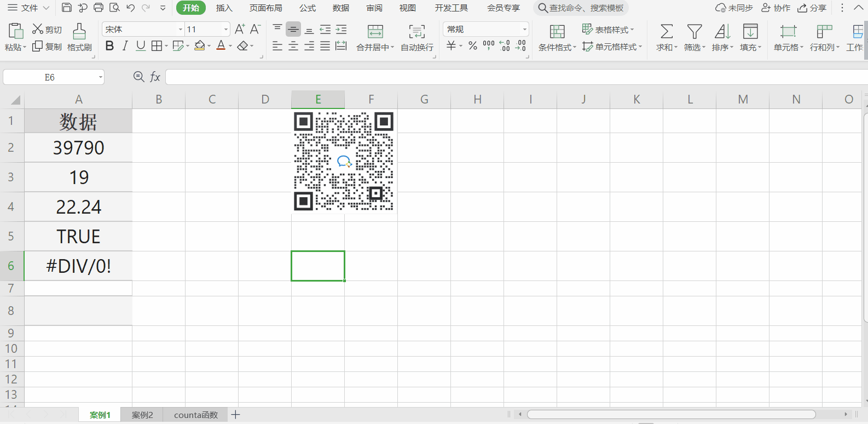Redo the last undone action
Screen dimensions: 868x424
coord(146,8)
